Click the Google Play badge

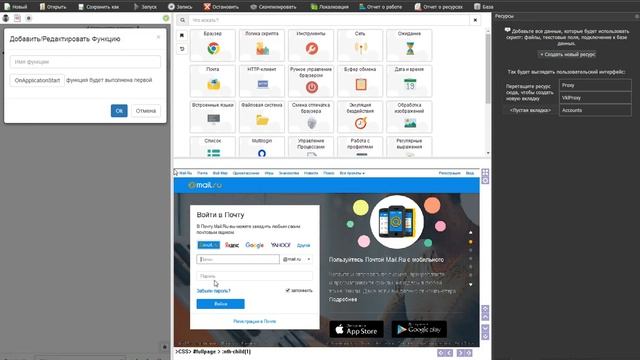pyautogui.click(x=419, y=329)
